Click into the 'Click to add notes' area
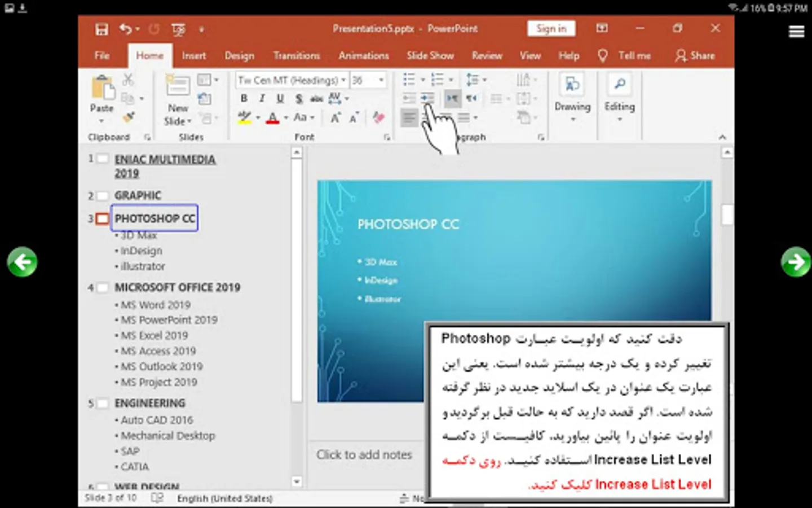The height and width of the screenshot is (508, 812). pos(364,454)
